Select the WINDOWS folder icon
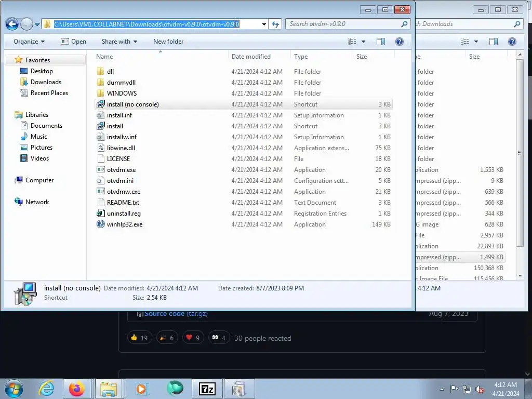This screenshot has width=532, height=399. (100, 93)
